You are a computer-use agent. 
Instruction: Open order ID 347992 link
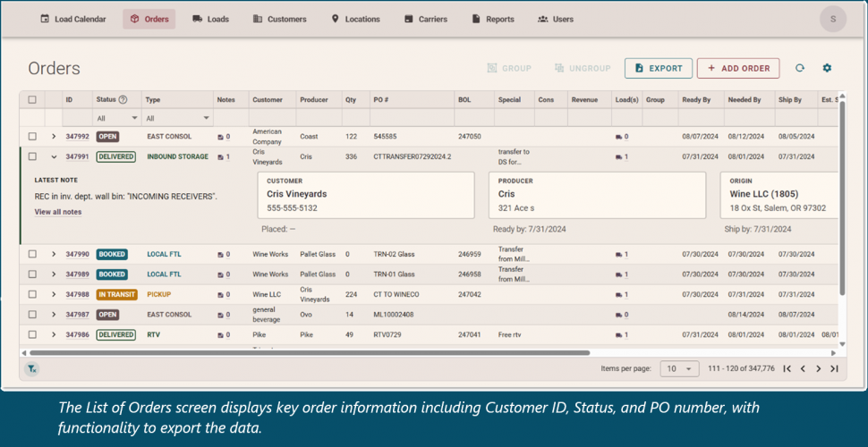pyautogui.click(x=77, y=136)
